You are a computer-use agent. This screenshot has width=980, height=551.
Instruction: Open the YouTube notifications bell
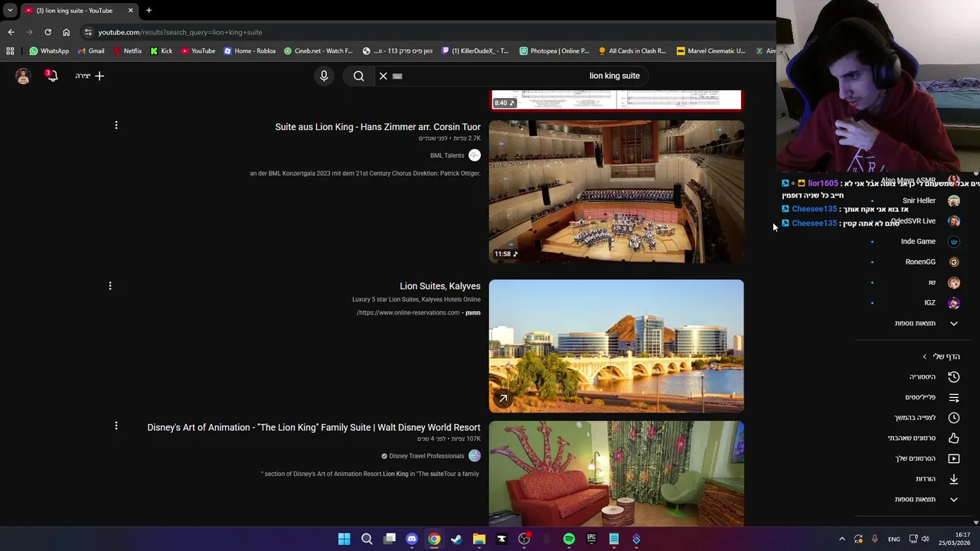(x=51, y=76)
